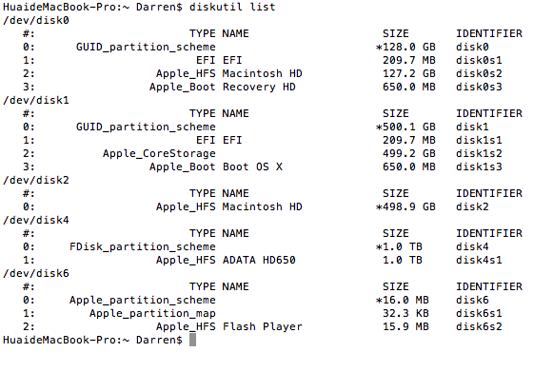This screenshot has height=392, width=534.
Task: Click the disk1s3 identifier
Action: [x=479, y=167]
